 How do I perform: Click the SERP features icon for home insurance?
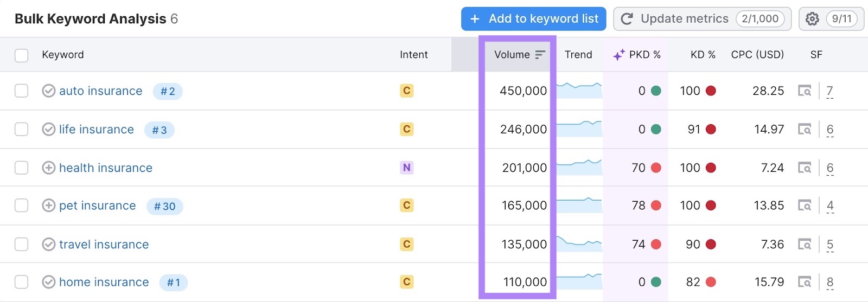804,282
